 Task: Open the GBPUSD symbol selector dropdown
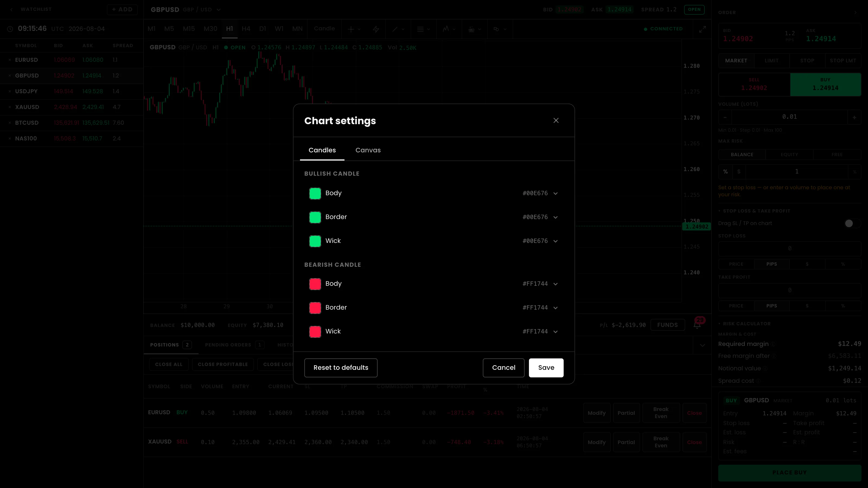click(x=219, y=10)
